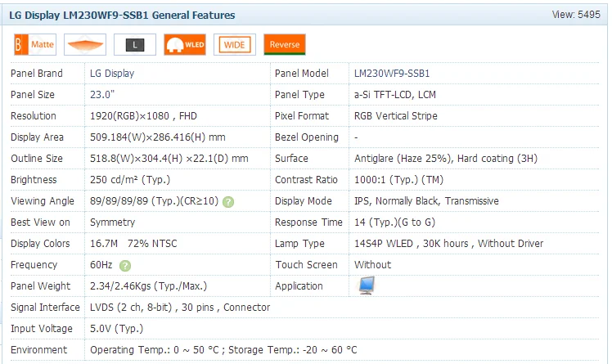Select the 14 (Typ.)(G to G) response time
The height and width of the screenshot is (364, 612).
click(x=394, y=222)
